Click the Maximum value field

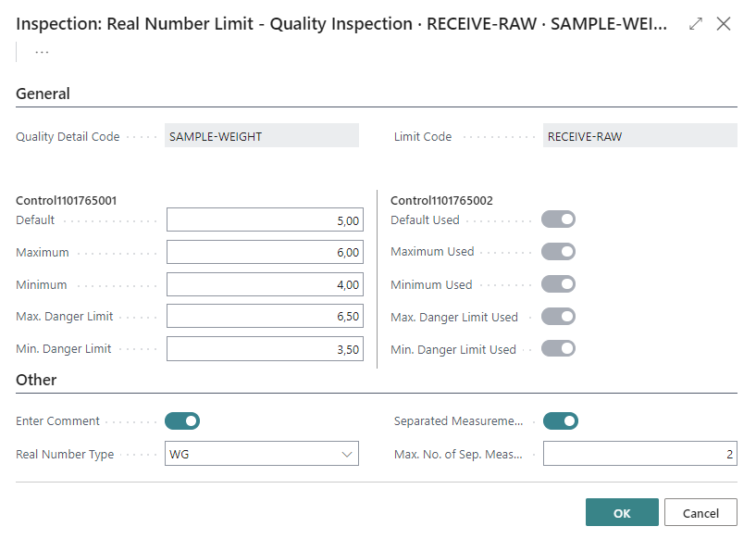pos(264,253)
